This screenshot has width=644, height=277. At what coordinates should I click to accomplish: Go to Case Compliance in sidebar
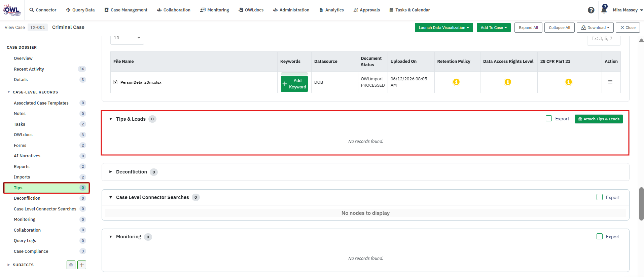[31, 251]
